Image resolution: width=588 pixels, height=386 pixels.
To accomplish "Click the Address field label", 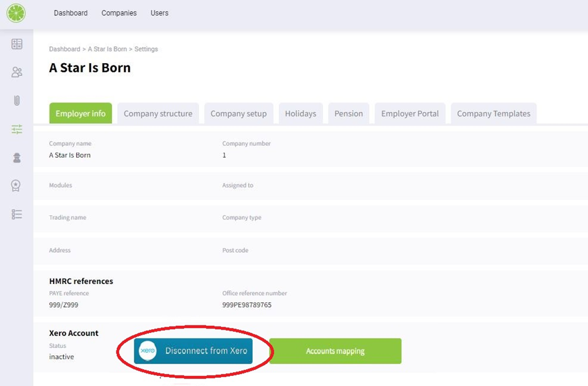I will pos(59,250).
